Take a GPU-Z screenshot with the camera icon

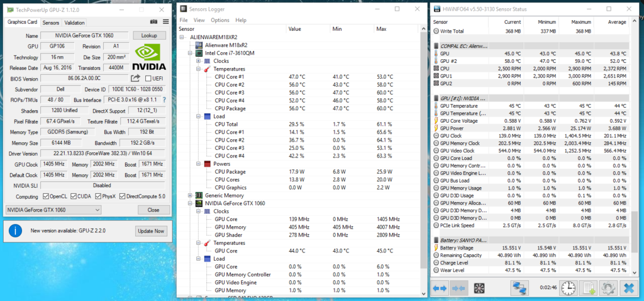pyautogui.click(x=153, y=22)
